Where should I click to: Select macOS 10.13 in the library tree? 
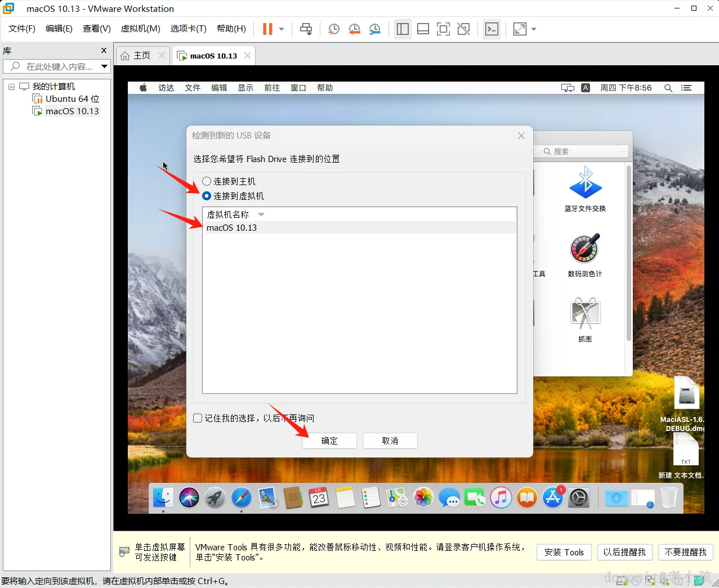tap(66, 111)
